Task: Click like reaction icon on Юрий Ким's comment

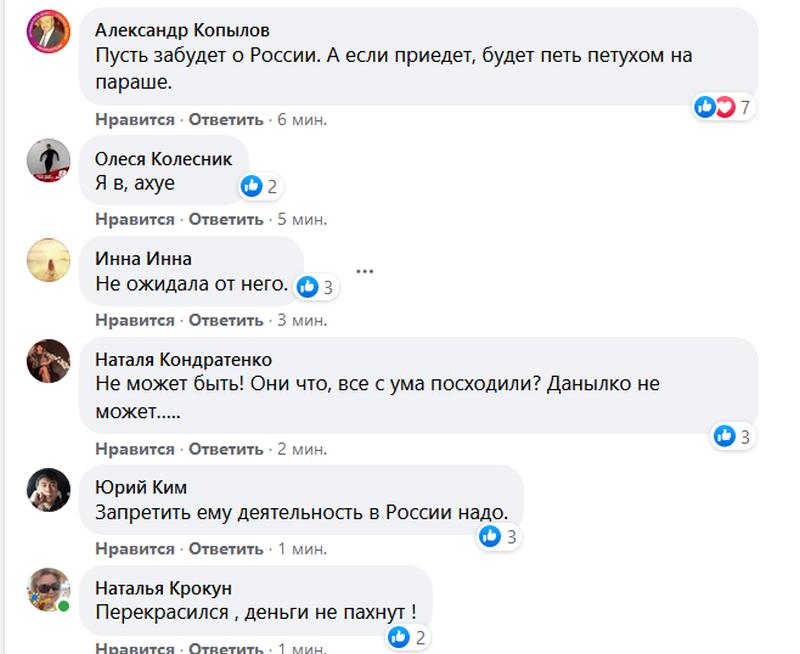Action: tap(489, 536)
